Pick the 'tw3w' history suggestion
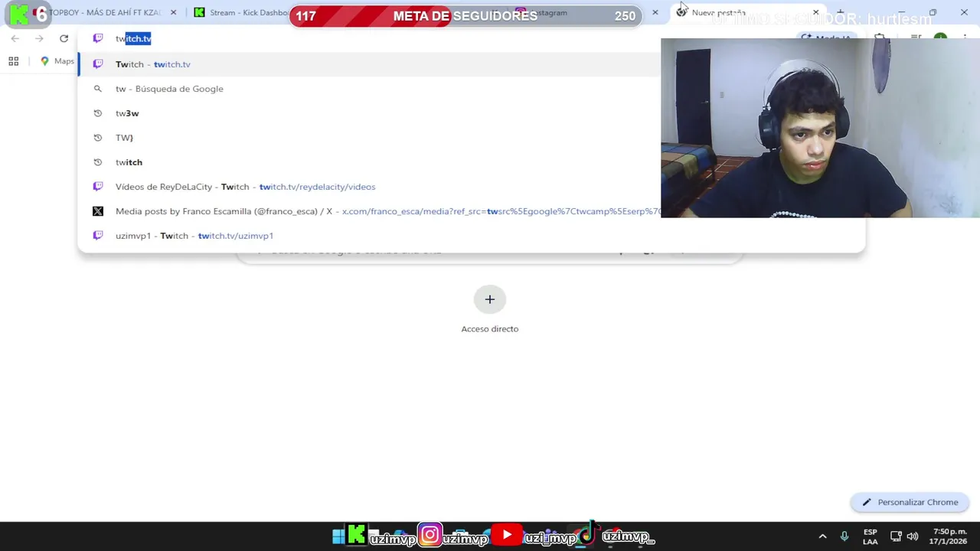Screen dimensions: 980x551 tap(369, 113)
